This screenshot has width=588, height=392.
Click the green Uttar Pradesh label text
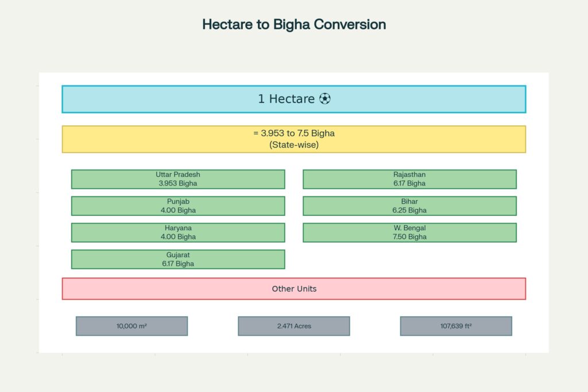pyautogui.click(x=178, y=174)
